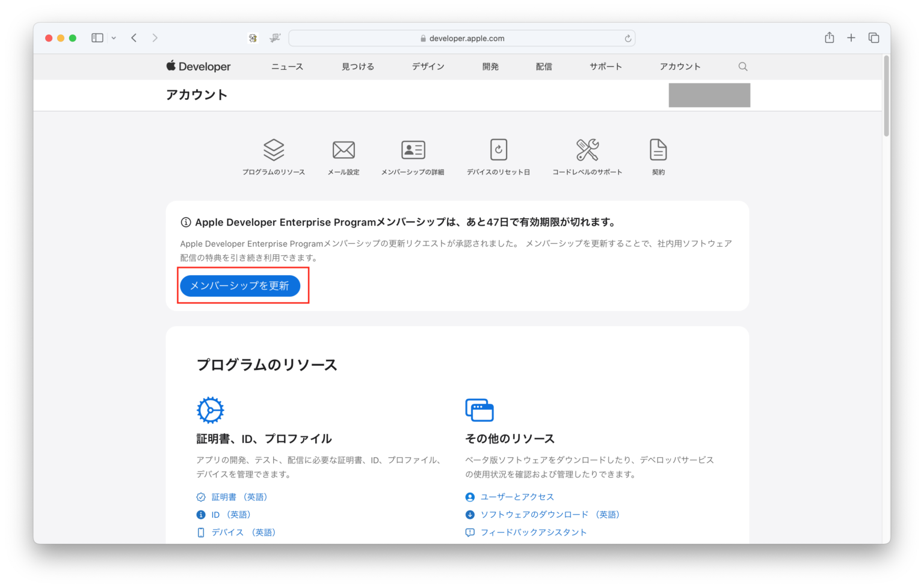Click the Safari share icon

[x=829, y=37]
